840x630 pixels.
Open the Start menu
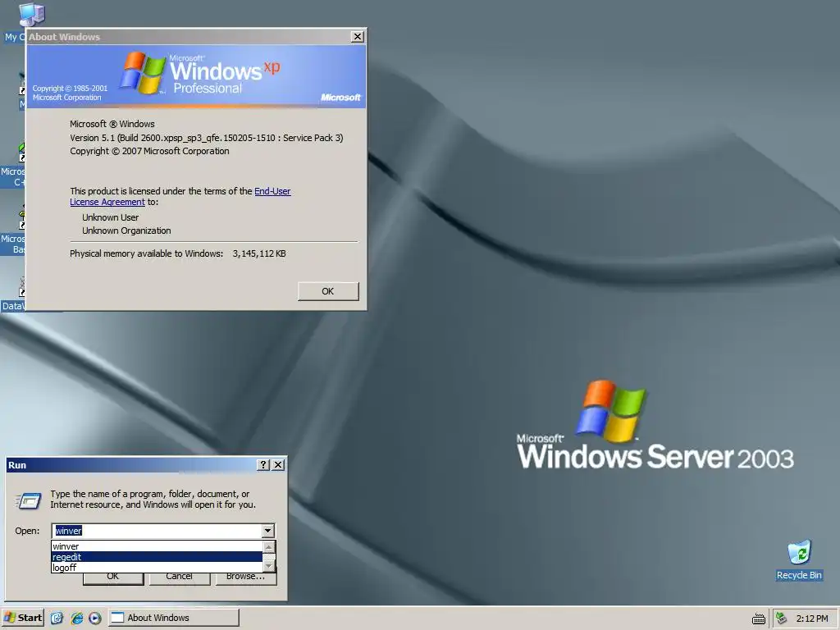(22, 618)
